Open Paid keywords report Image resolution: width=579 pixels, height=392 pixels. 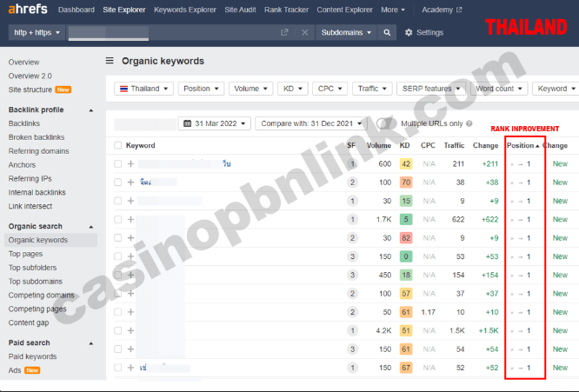tap(32, 356)
